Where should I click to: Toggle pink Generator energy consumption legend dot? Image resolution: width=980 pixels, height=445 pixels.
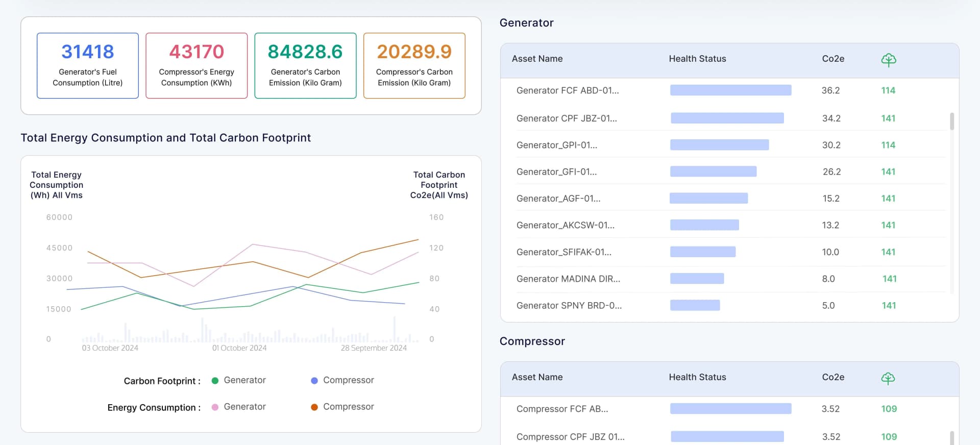coord(215,407)
